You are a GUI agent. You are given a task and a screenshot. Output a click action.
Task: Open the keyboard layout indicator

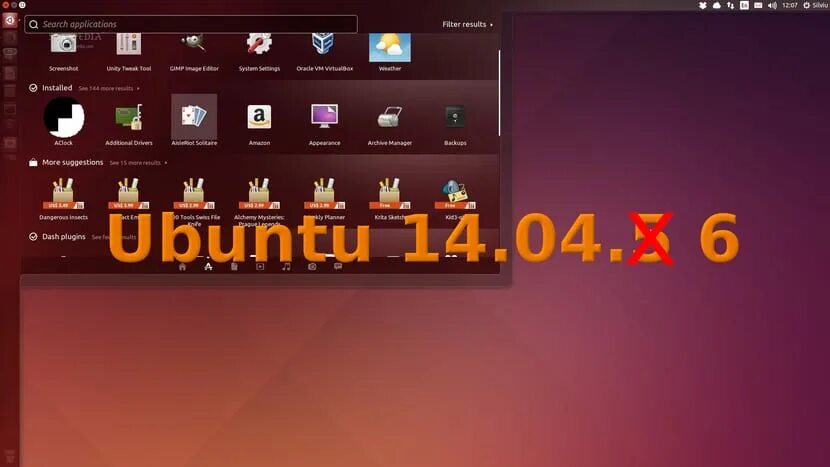pos(744,5)
